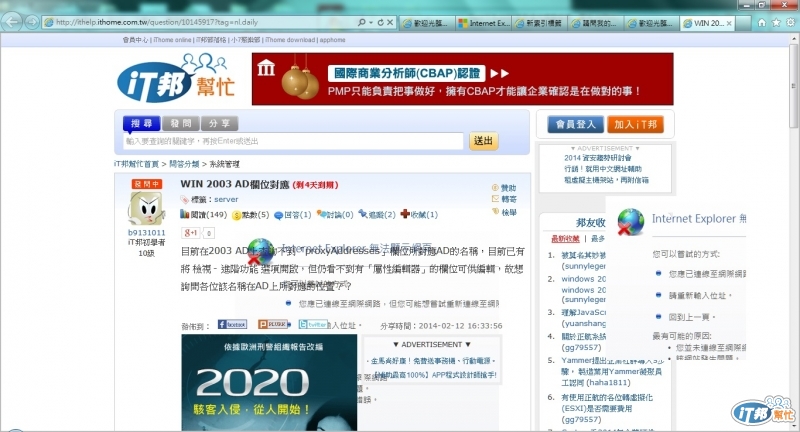Click the 加入iT邦 join button

click(635, 124)
